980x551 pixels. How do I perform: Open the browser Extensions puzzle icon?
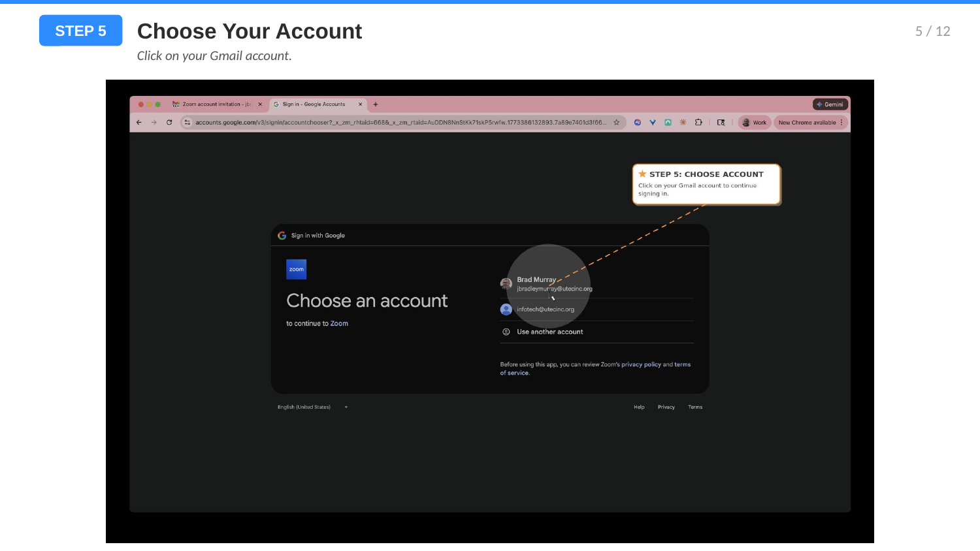[x=699, y=122]
